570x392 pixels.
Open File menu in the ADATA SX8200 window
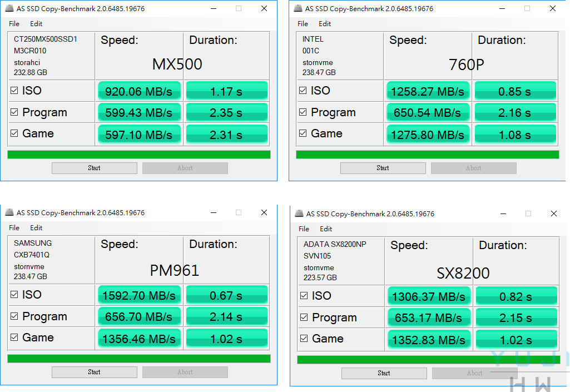(304, 229)
